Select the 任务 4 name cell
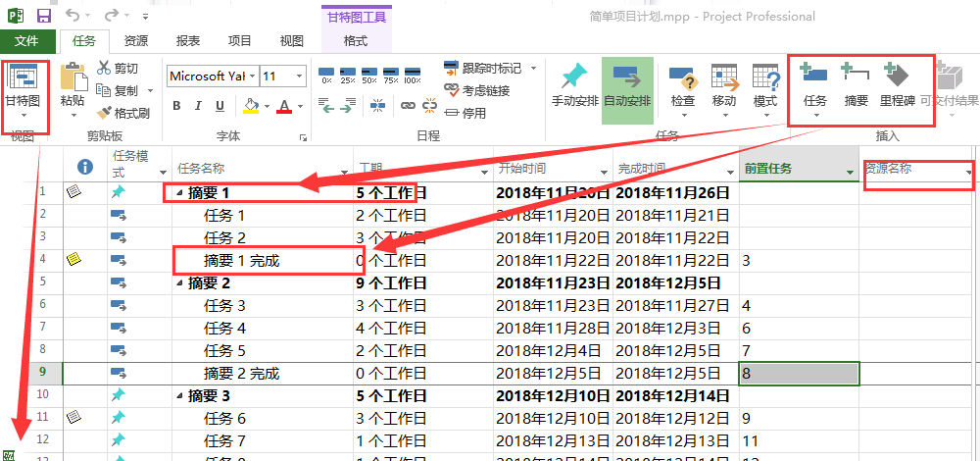The width and height of the screenshot is (980, 461). (263, 329)
